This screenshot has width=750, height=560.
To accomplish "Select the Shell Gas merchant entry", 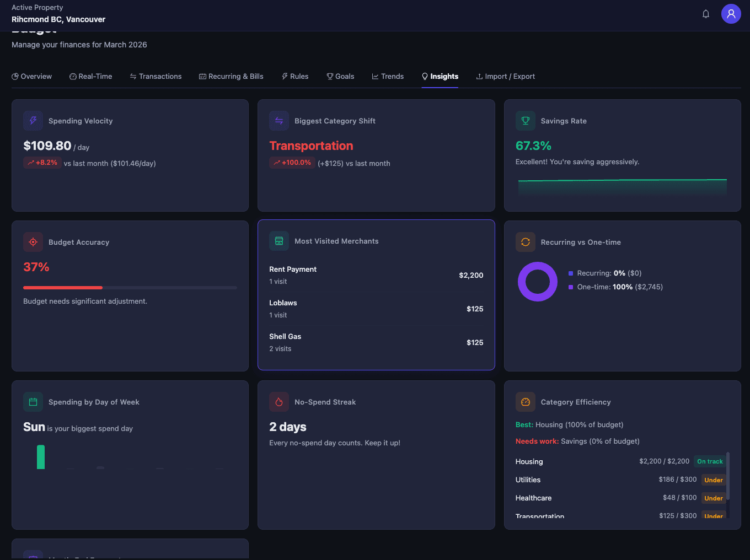I will [x=376, y=342].
